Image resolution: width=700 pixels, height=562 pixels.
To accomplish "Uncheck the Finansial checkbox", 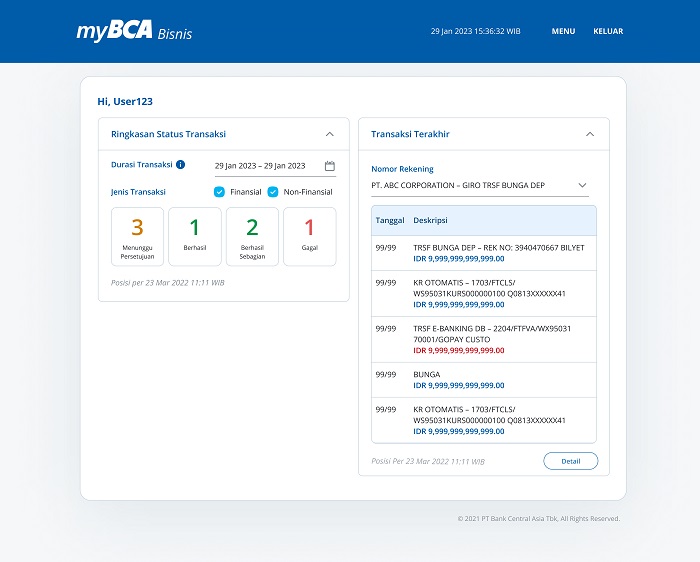I will click(x=220, y=192).
